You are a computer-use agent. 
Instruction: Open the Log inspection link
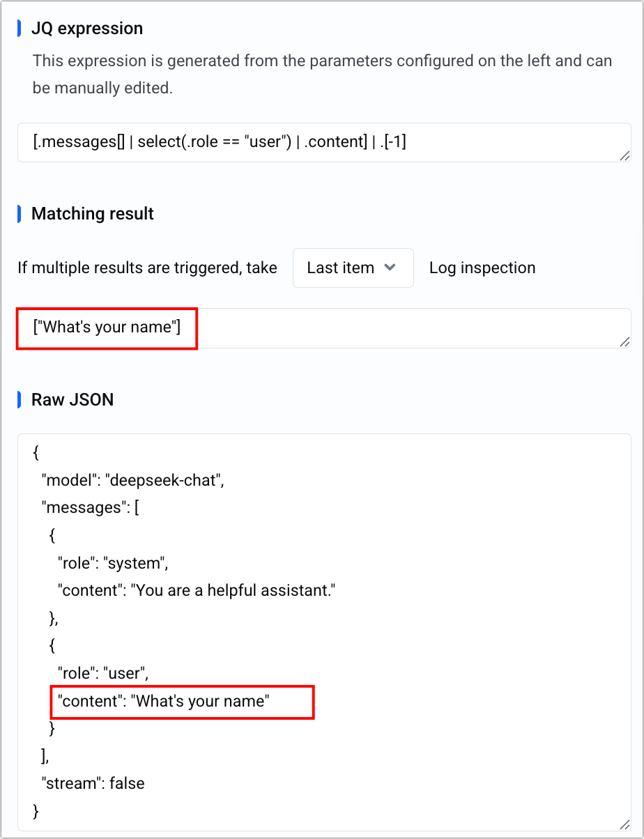pos(482,268)
